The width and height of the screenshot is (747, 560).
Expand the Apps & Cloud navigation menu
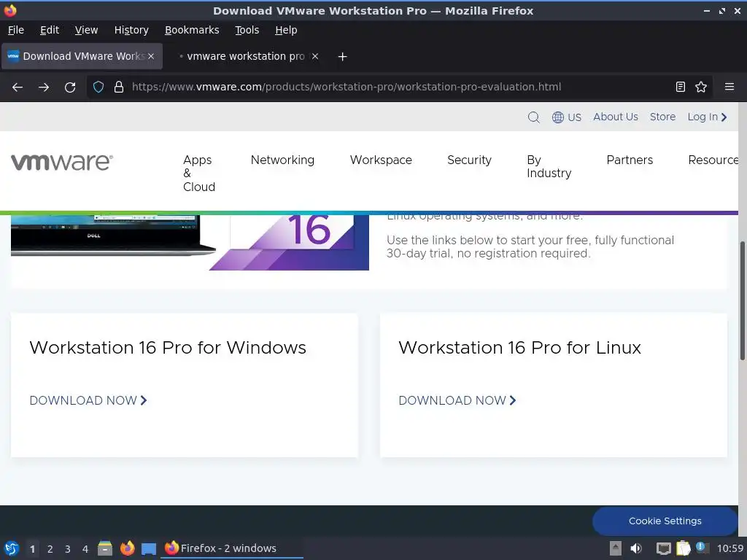pos(199,174)
